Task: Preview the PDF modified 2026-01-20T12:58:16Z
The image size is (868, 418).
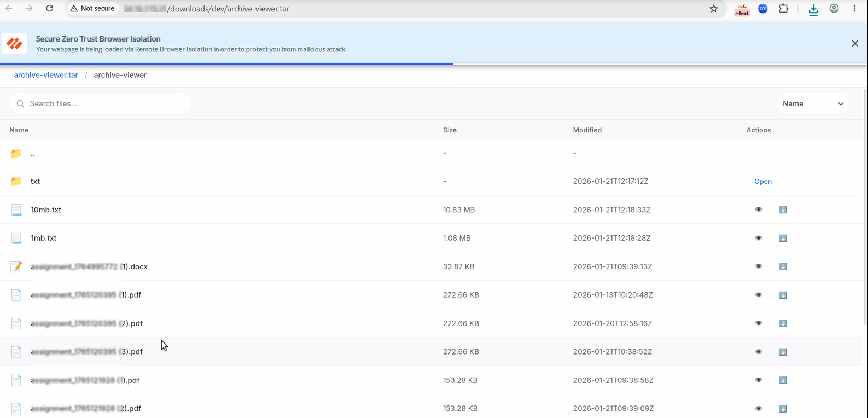Action: coord(759,323)
